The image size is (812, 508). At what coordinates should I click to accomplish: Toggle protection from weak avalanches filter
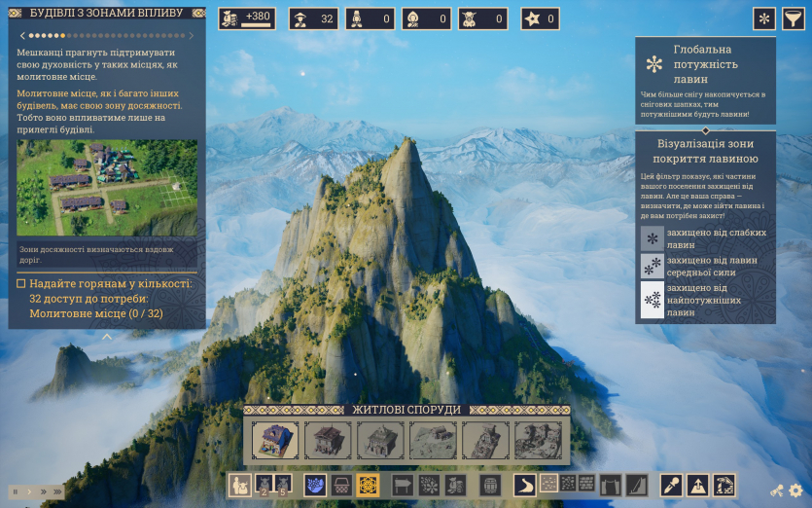(x=652, y=238)
